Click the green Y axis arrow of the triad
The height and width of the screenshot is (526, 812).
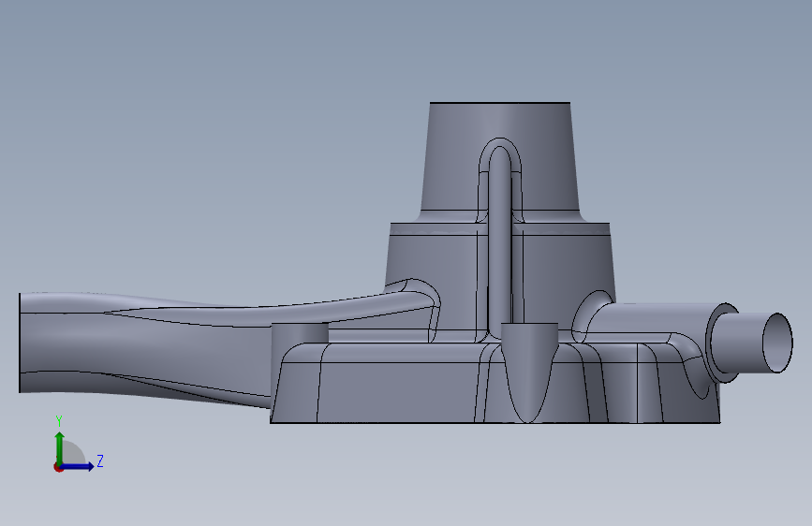tap(60, 447)
